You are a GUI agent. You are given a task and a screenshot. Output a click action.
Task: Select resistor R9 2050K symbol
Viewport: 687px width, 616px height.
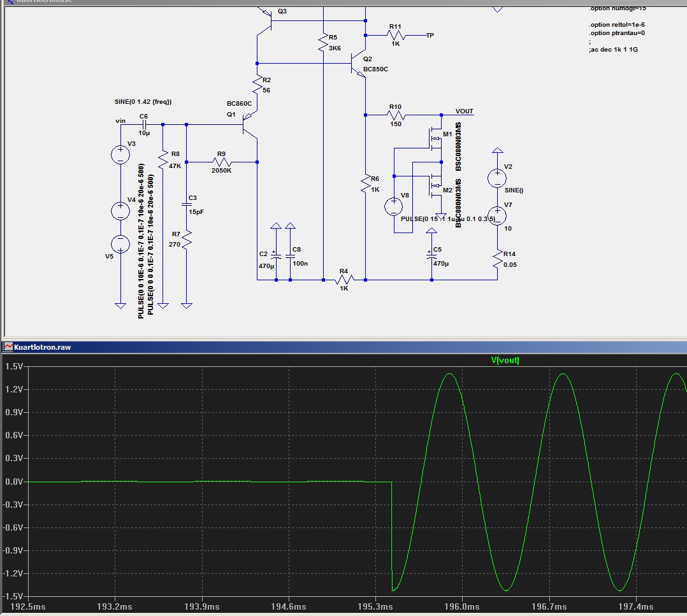point(221,162)
